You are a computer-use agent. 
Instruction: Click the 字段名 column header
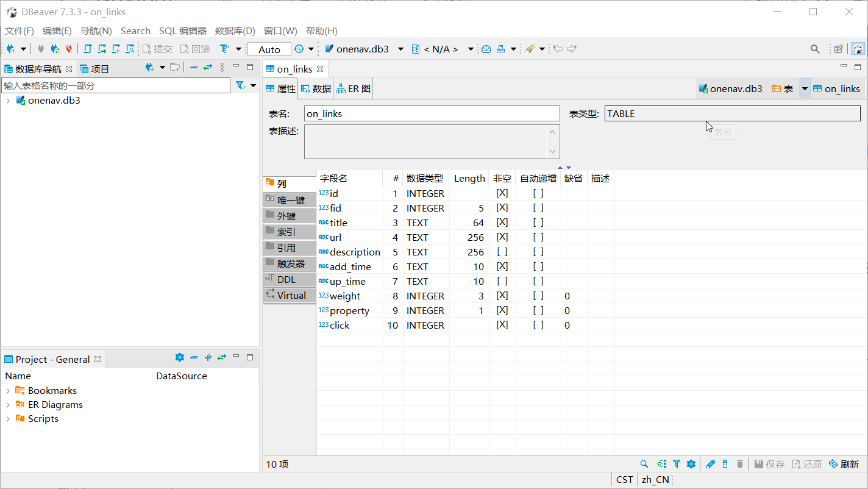pyautogui.click(x=334, y=178)
